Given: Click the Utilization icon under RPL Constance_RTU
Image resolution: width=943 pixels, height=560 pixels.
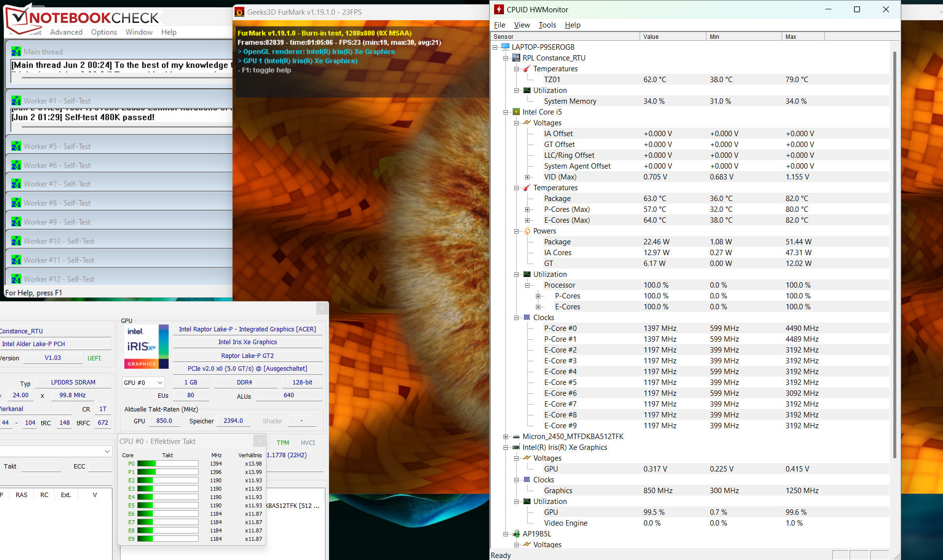Looking at the screenshot, I should point(527,90).
